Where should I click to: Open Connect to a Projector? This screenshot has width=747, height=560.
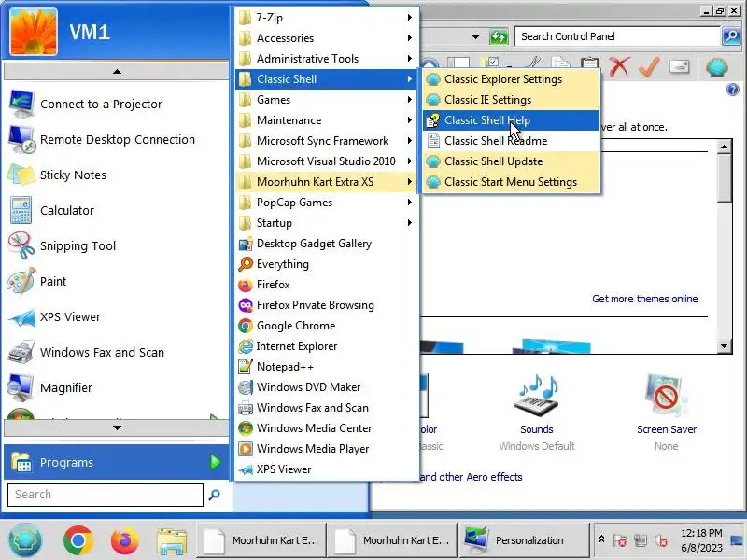point(116,104)
